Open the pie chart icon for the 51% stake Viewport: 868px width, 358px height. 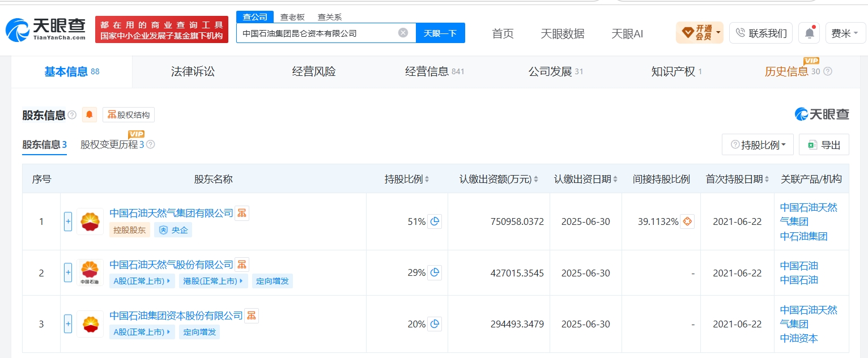pos(435,221)
